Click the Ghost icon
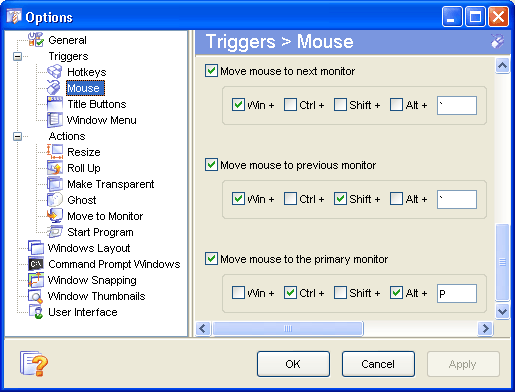The width and height of the screenshot is (515, 392). (55, 200)
